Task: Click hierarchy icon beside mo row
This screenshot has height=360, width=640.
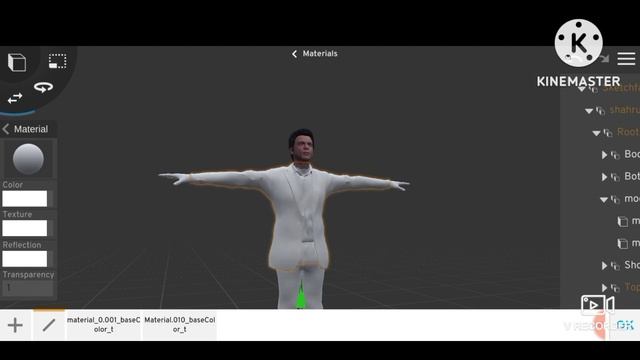Action: point(615,199)
